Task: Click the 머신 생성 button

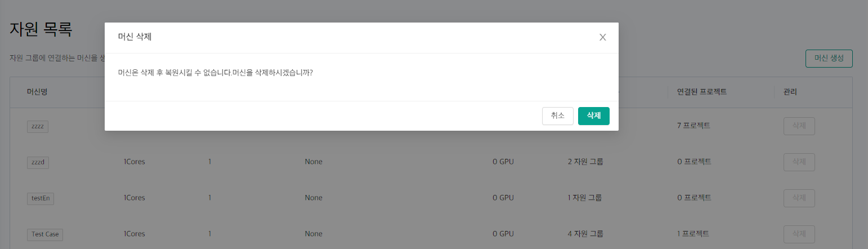Action: click(829, 59)
